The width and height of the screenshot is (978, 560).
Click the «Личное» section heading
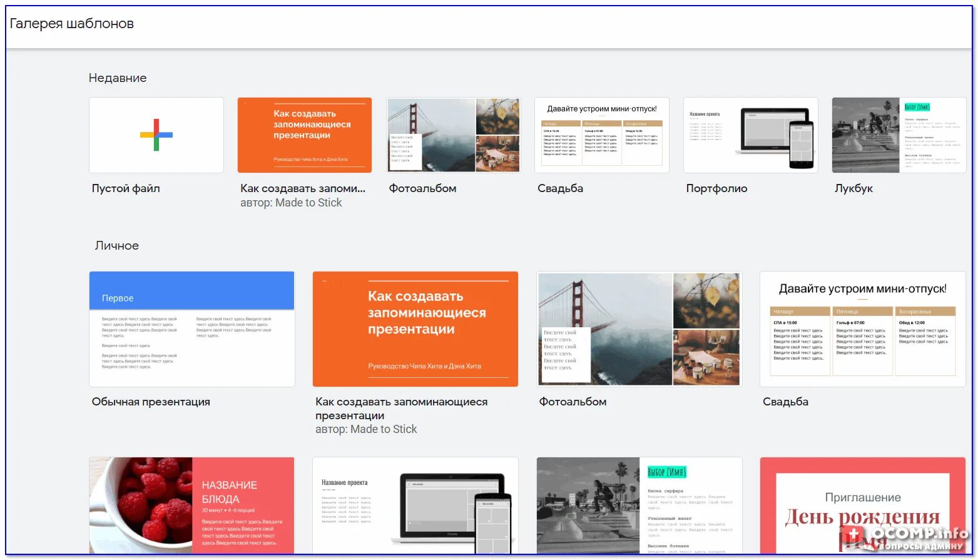[116, 245]
